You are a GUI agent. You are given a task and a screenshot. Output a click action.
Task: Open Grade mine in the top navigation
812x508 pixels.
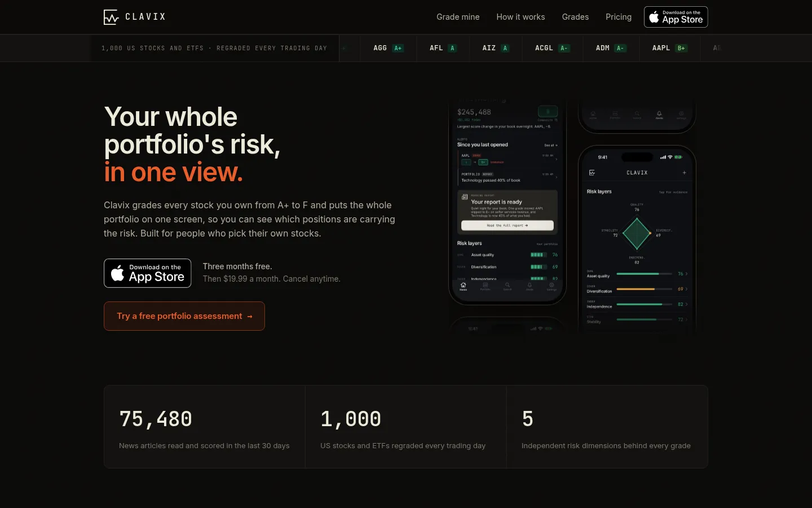[x=458, y=17]
